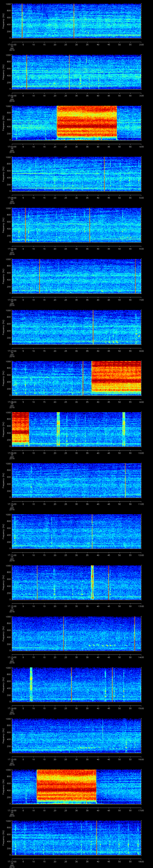
Task: Click the 17:10:00 start time label
Action: click(12, 504)
